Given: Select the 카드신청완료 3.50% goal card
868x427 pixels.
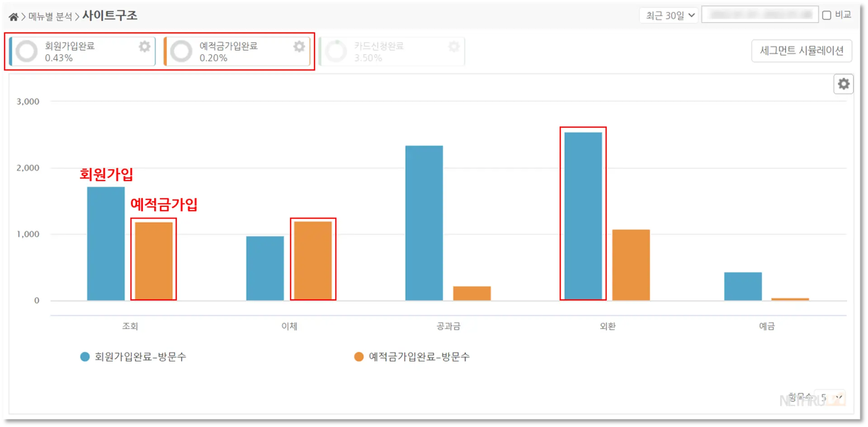Looking at the screenshot, I should (x=392, y=52).
